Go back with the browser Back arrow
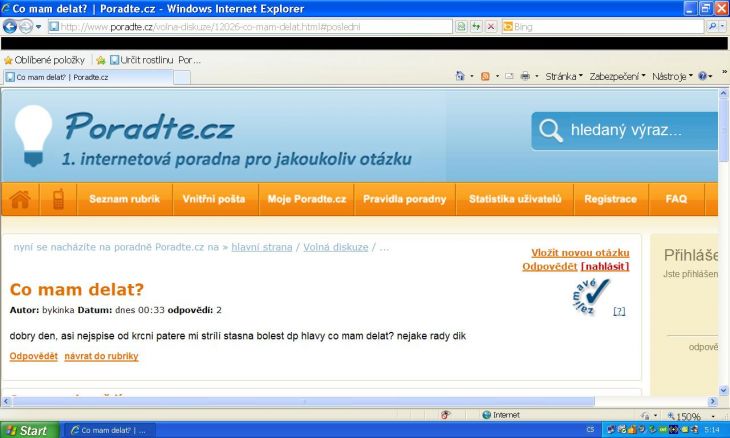Viewport: 730px width, 438px height. [10, 27]
